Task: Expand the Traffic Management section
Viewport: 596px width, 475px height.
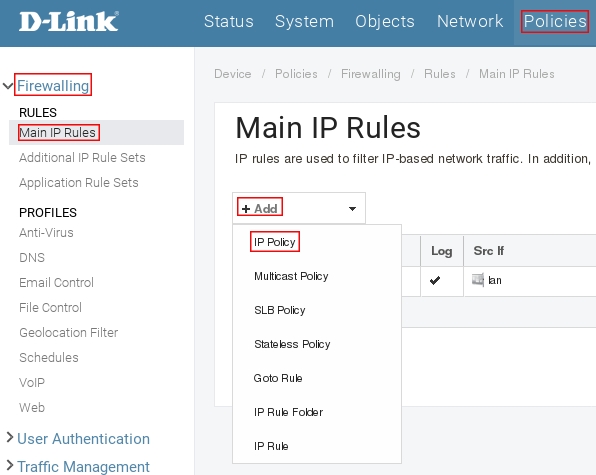Action: [x=10, y=465]
